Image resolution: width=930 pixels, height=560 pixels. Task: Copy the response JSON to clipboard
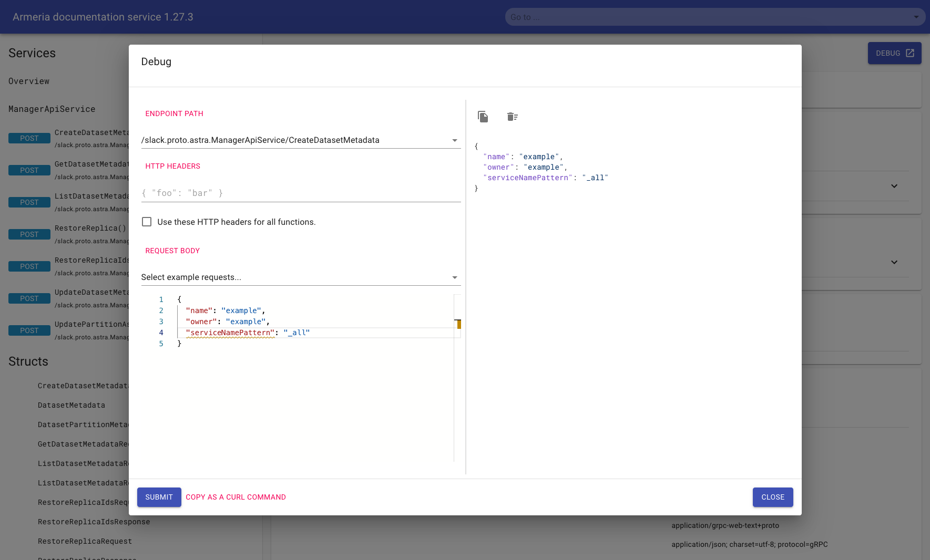pyautogui.click(x=483, y=117)
